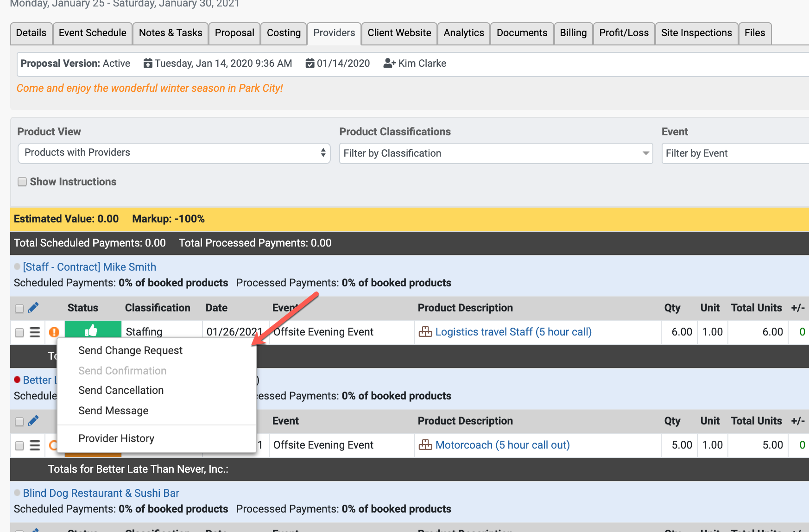Viewport: 809px width, 532px height.
Task: Click the 01/26/2021 date in Staffing row
Action: coord(235,332)
